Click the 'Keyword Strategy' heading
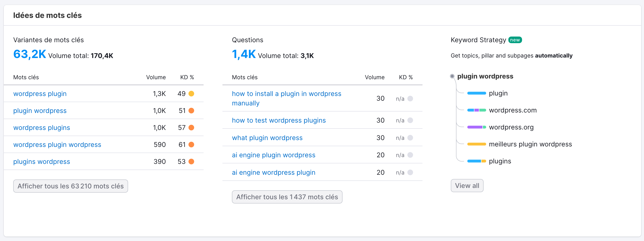Image resolution: width=644 pixels, height=241 pixels. tap(478, 40)
